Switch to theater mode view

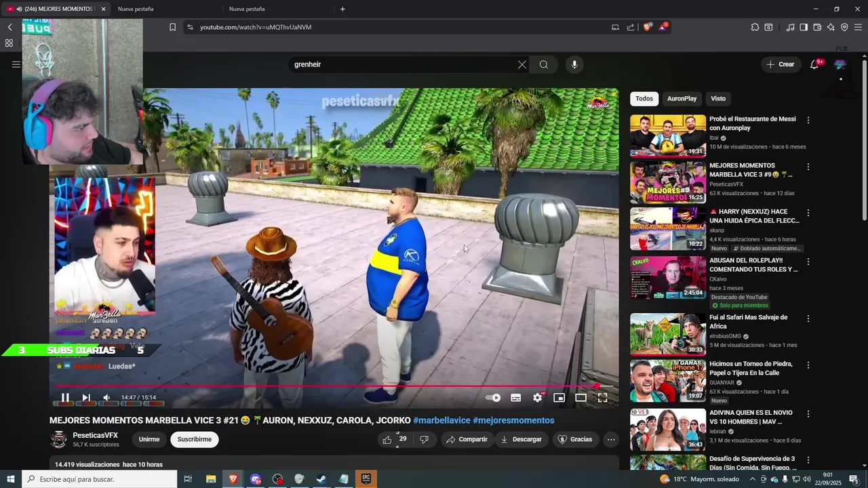pos(581,398)
